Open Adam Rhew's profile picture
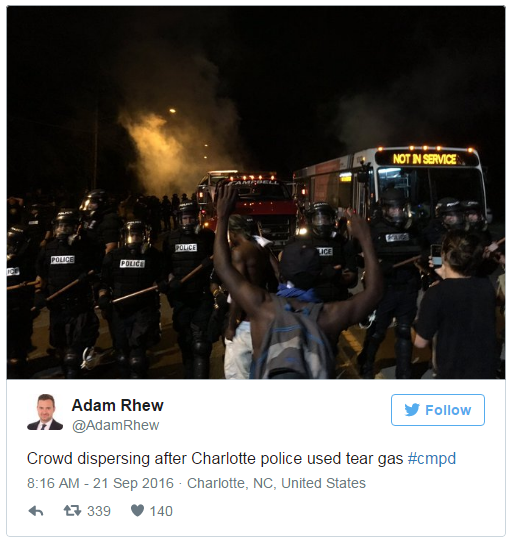 pos(45,412)
